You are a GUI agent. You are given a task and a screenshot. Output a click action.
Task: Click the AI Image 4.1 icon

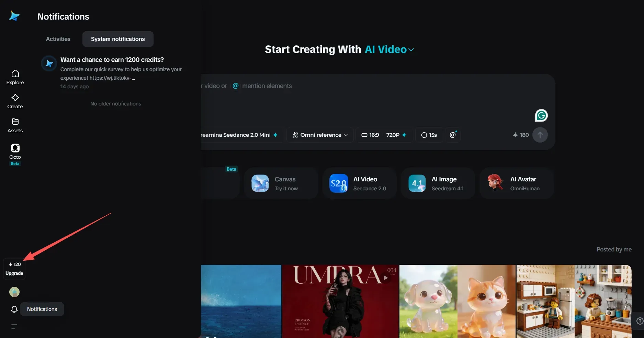point(417,183)
